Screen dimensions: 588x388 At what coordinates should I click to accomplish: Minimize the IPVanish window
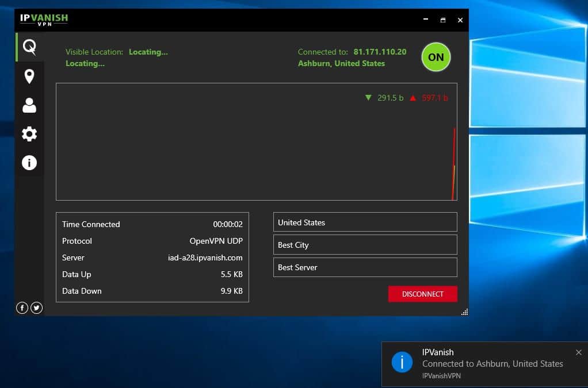coord(426,20)
